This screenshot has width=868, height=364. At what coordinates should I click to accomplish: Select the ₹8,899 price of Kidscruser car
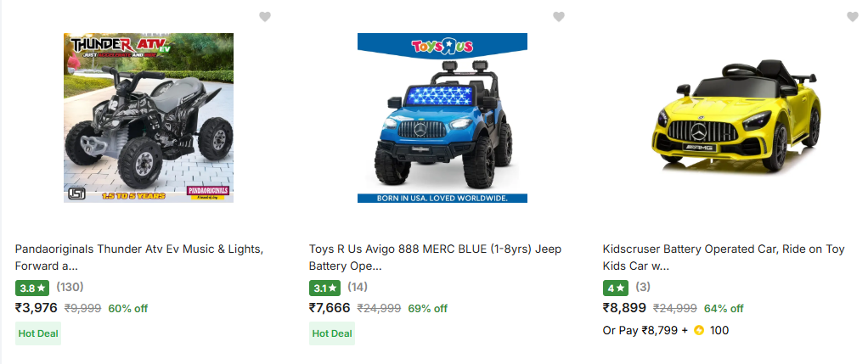coord(624,308)
